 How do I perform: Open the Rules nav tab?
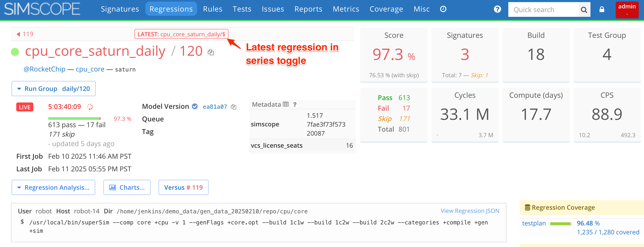(213, 9)
